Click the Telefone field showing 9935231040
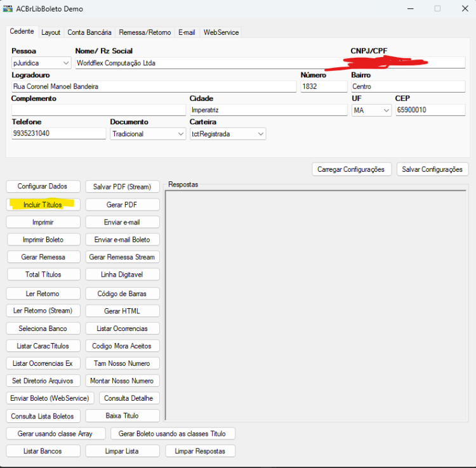This screenshot has width=476, height=468. (59, 133)
